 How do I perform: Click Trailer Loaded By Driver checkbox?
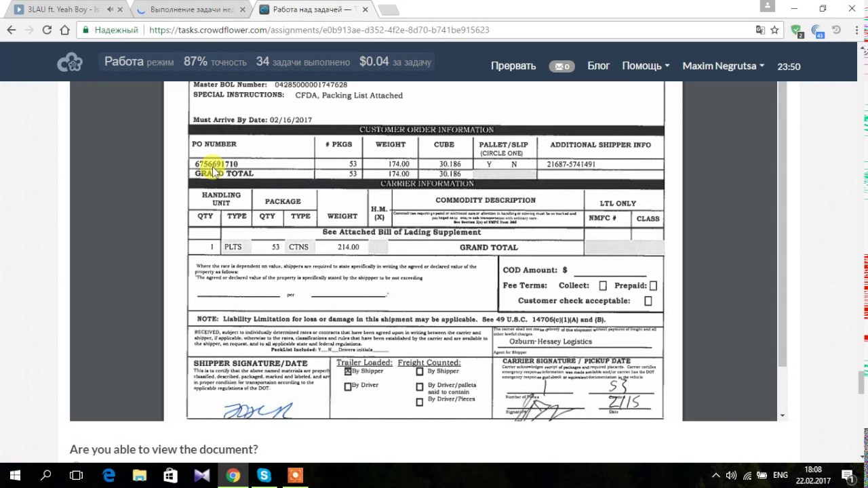tap(348, 386)
